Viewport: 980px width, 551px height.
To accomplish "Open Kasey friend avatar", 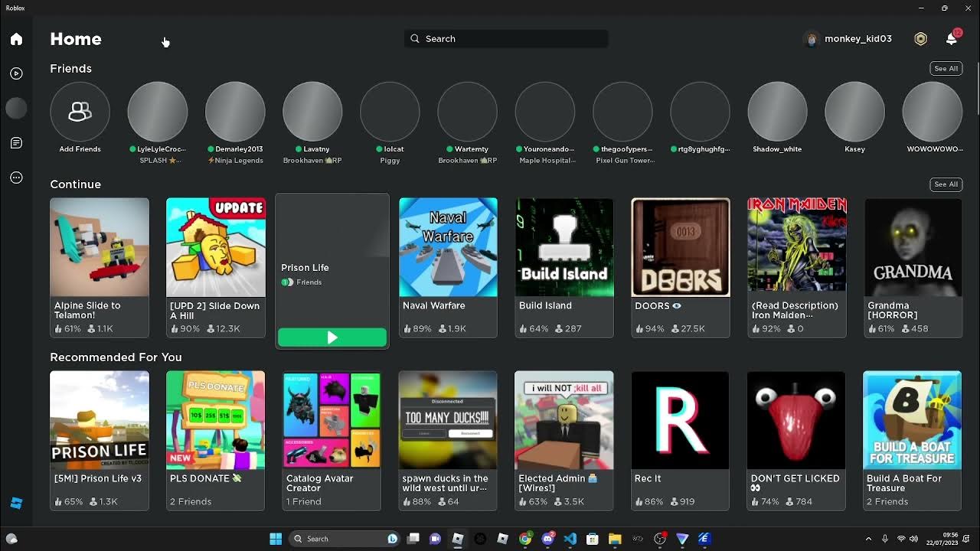I will [x=854, y=112].
